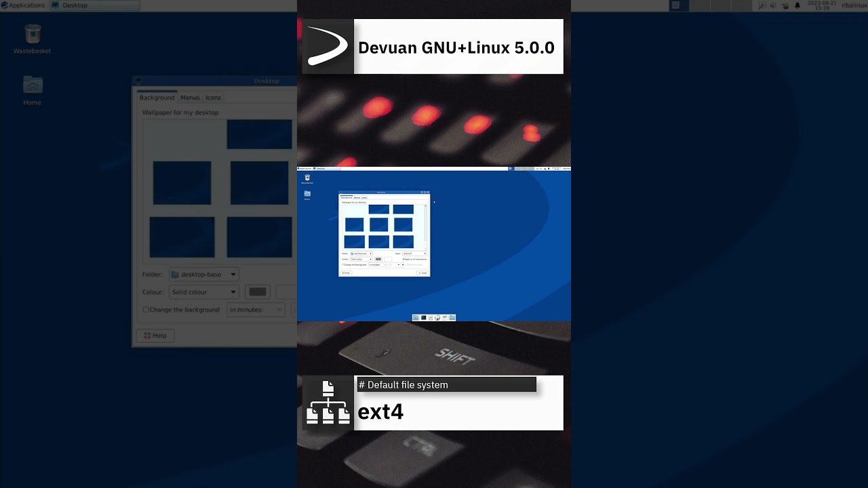868x488 pixels.
Task: Tick Change the background checkbox in large dimmed dialog
Action: pyautogui.click(x=146, y=310)
